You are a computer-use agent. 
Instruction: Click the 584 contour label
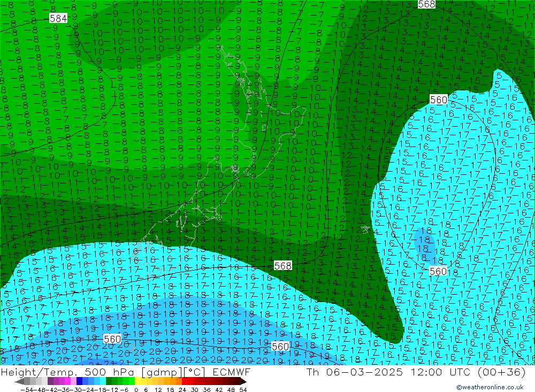click(58, 18)
